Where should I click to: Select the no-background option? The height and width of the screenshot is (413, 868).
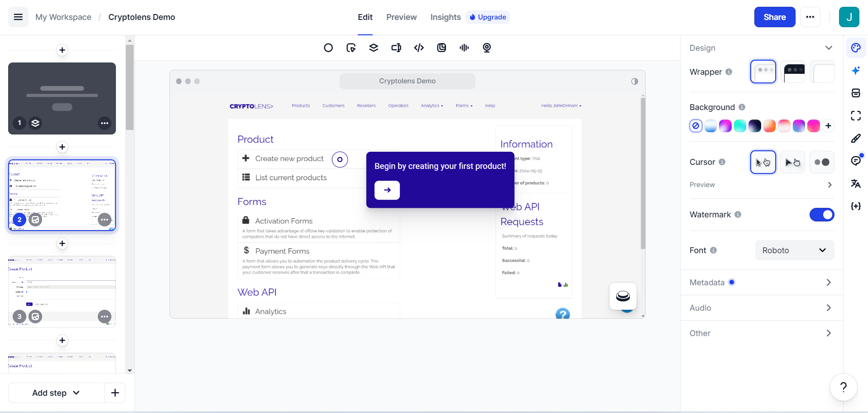point(696,126)
